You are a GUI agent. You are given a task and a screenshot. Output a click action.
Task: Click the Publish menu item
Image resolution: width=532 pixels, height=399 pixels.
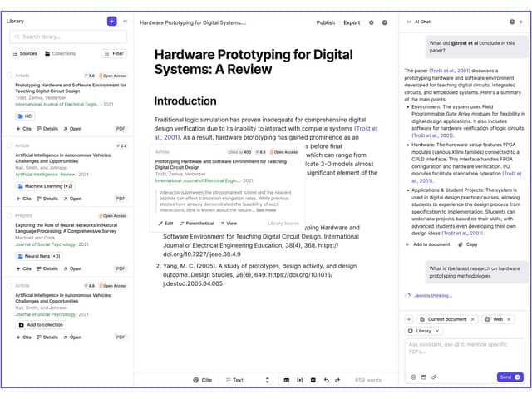pyautogui.click(x=325, y=22)
